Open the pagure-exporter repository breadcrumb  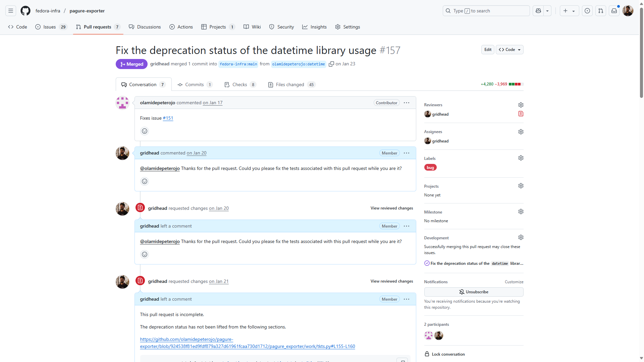[x=87, y=11]
